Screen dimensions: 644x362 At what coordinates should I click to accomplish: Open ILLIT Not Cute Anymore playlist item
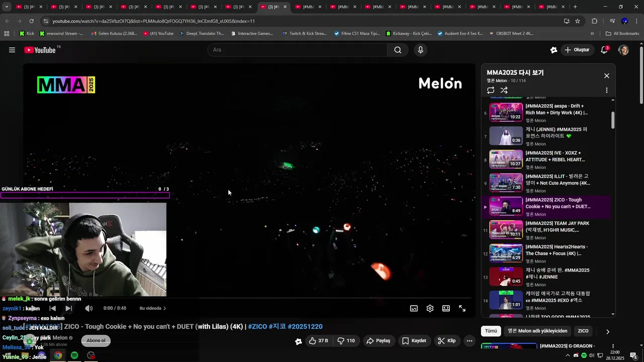pyautogui.click(x=546, y=183)
